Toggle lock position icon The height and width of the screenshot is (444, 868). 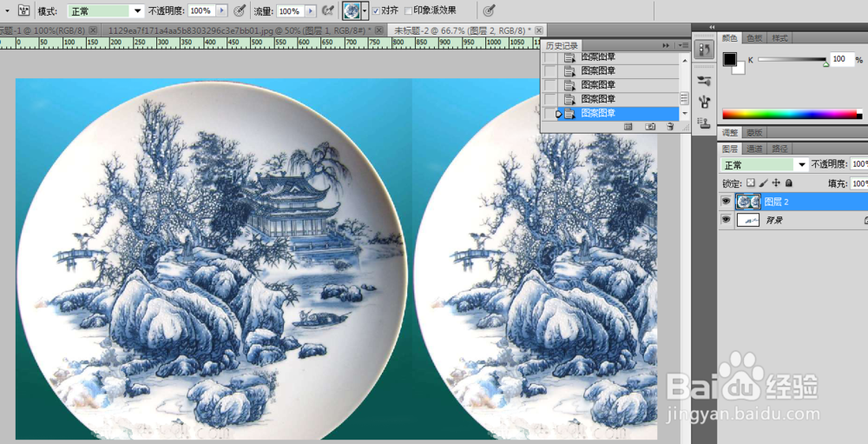(x=776, y=182)
